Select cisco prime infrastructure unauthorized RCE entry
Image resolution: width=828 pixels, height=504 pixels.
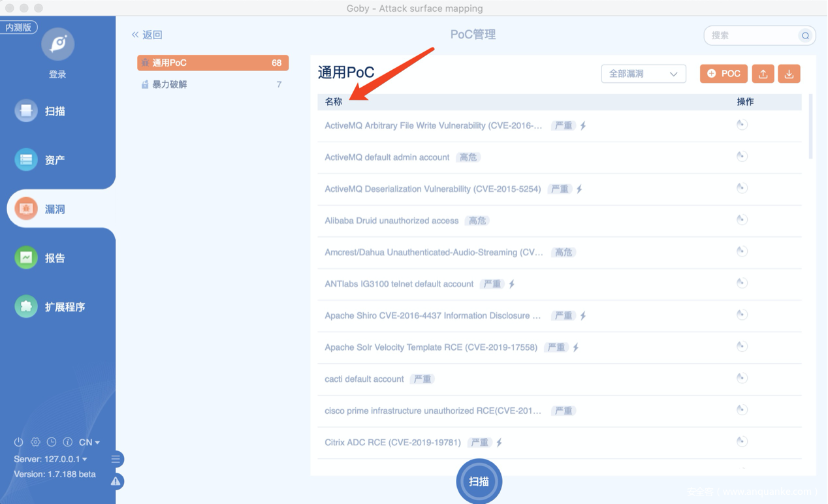click(433, 411)
